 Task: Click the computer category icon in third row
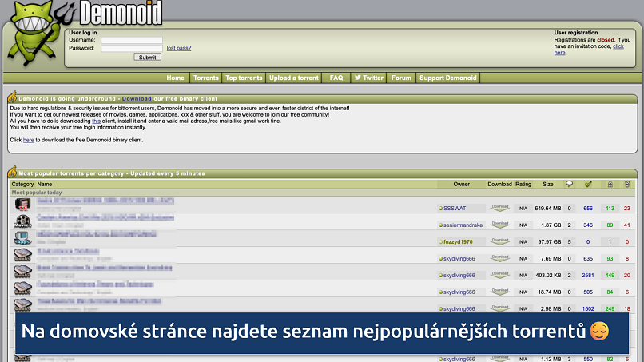click(22, 240)
